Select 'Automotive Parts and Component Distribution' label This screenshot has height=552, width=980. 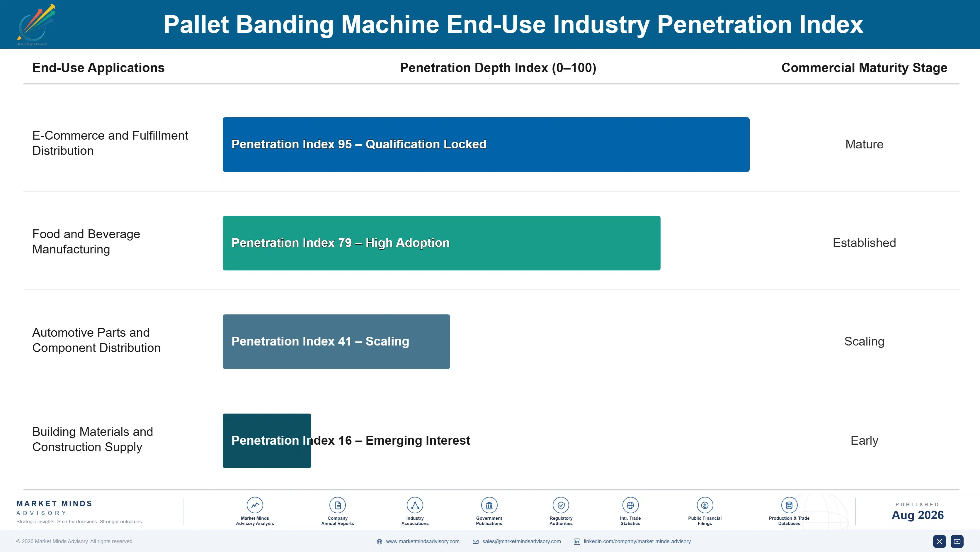pos(96,340)
